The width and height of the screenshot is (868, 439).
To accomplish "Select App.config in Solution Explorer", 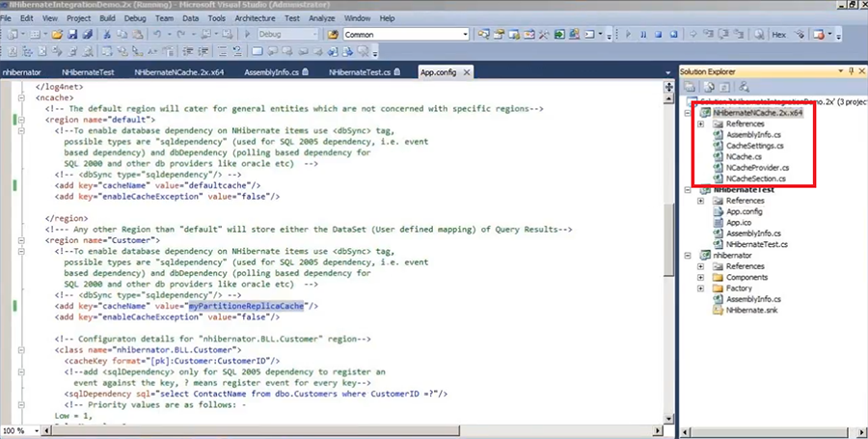I will 744,211.
